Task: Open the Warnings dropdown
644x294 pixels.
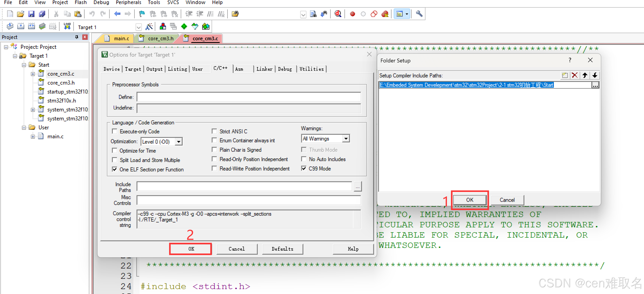Action: point(346,138)
